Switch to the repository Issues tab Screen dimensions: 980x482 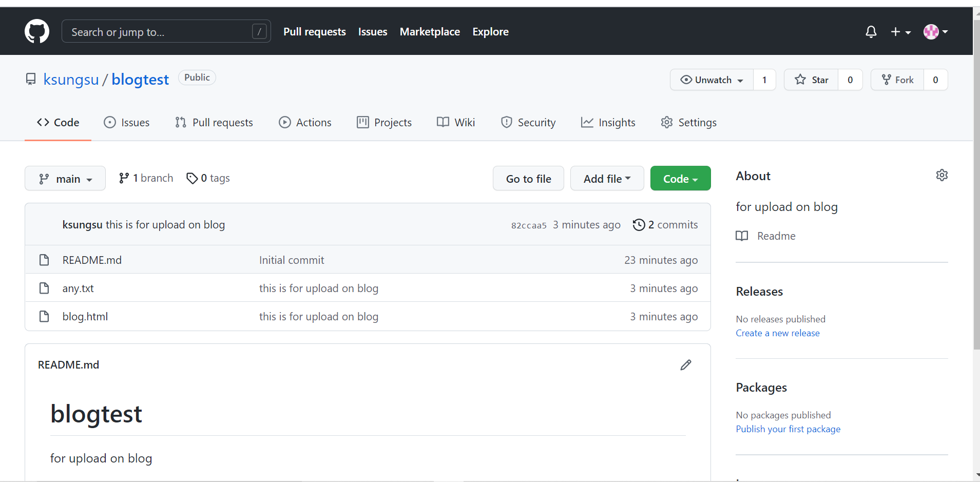coord(127,123)
